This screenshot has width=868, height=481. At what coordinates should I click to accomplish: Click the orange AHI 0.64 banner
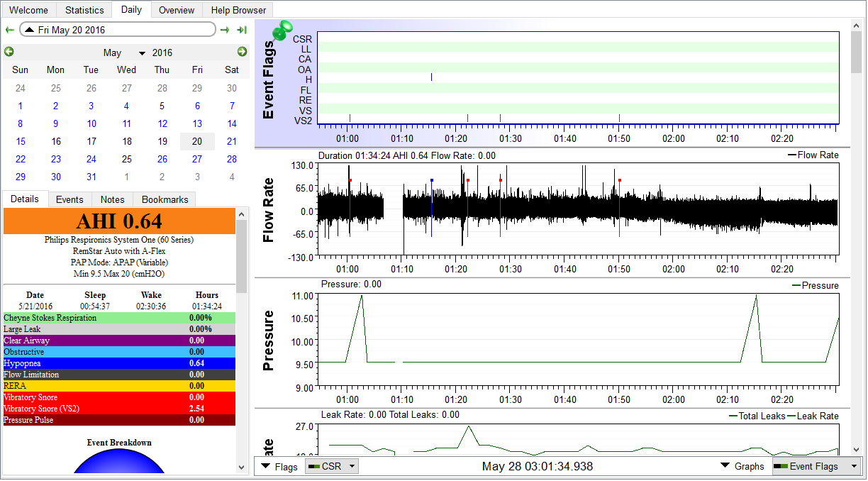click(x=119, y=221)
